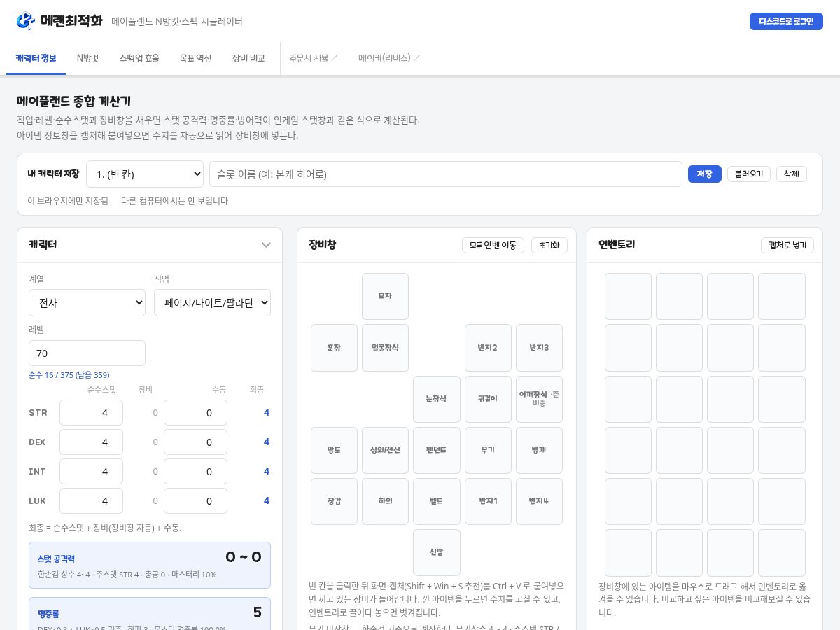The image size is (840, 630).
Task: Focus the LUK 순수스탯 input
Action: (91, 501)
